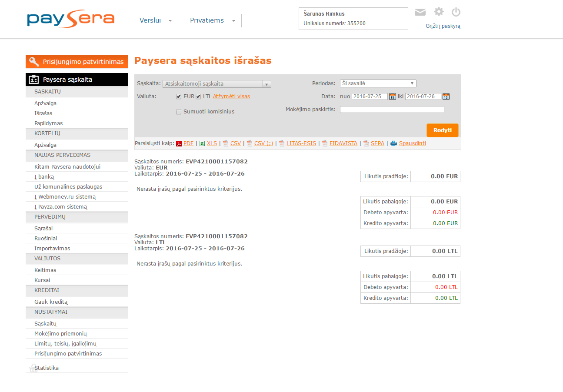Download SEPA format link
Viewport: 563px width, 392px height.
pos(377,143)
